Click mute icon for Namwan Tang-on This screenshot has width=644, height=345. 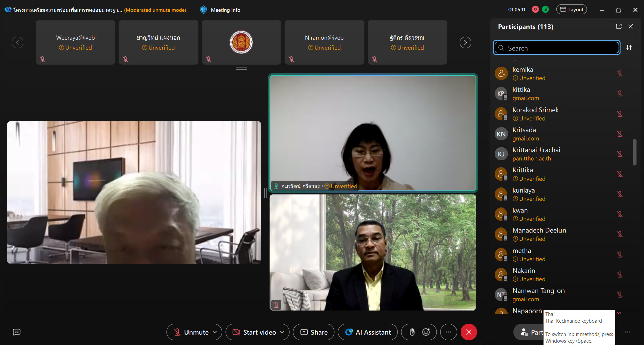pyautogui.click(x=620, y=294)
